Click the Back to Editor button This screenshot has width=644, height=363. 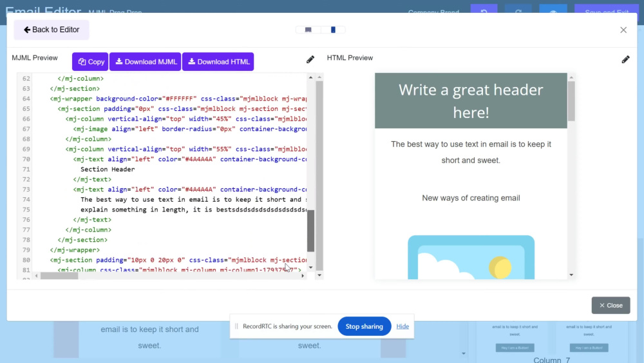52,30
